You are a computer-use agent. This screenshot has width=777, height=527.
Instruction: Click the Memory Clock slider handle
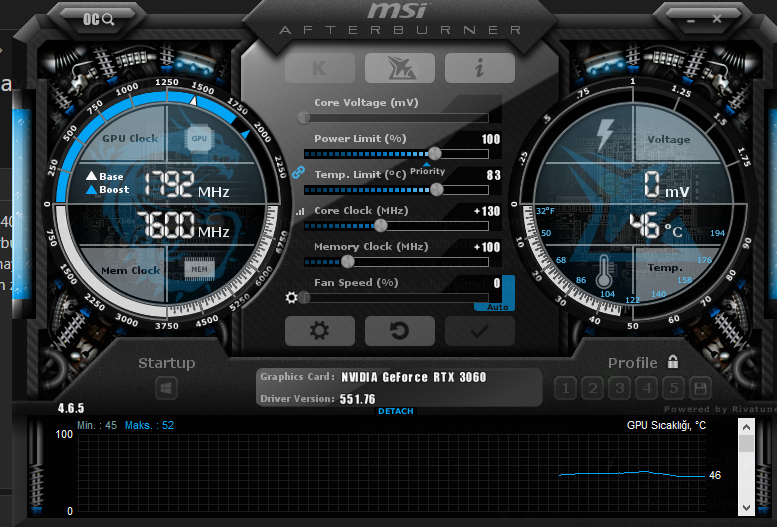pyautogui.click(x=347, y=261)
